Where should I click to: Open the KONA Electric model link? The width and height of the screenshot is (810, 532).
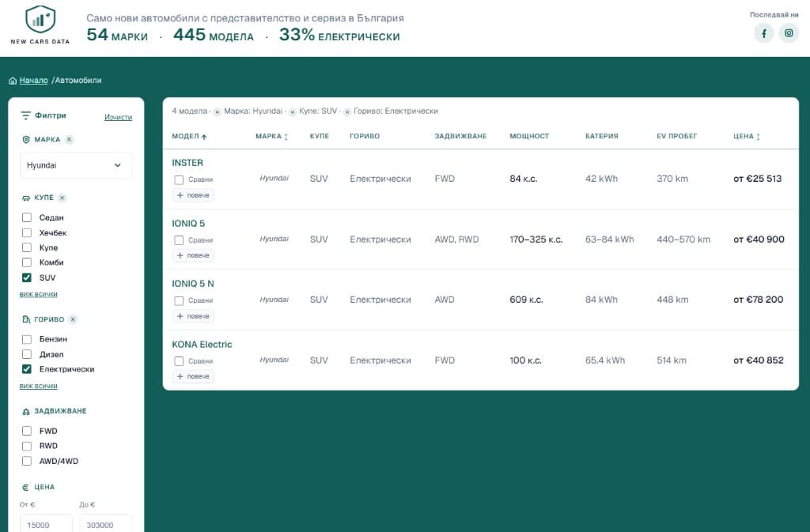click(202, 344)
